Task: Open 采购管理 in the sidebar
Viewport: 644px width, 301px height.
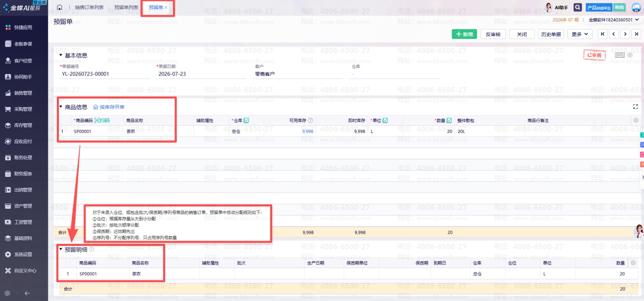Action: tap(23, 109)
